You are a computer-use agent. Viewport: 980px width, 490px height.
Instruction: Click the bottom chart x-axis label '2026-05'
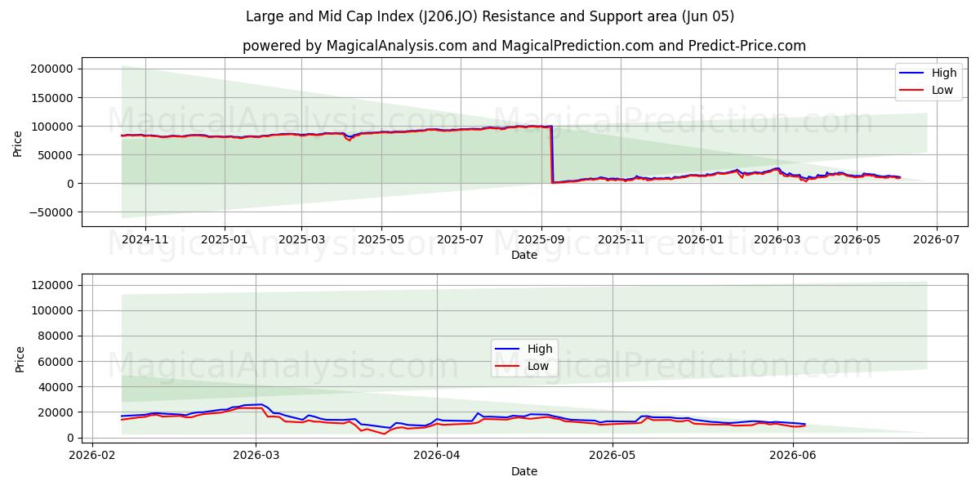[x=612, y=456]
